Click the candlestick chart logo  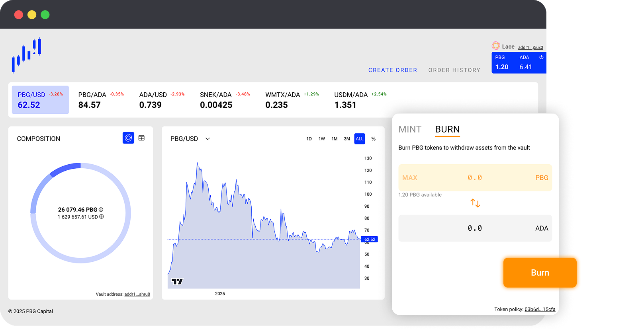point(26,55)
